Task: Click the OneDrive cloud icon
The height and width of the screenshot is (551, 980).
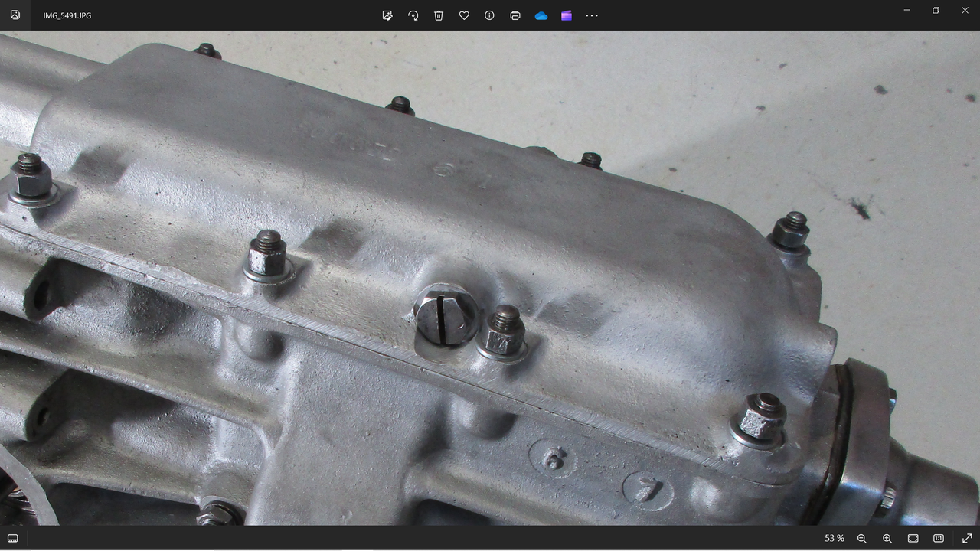Action: (541, 15)
